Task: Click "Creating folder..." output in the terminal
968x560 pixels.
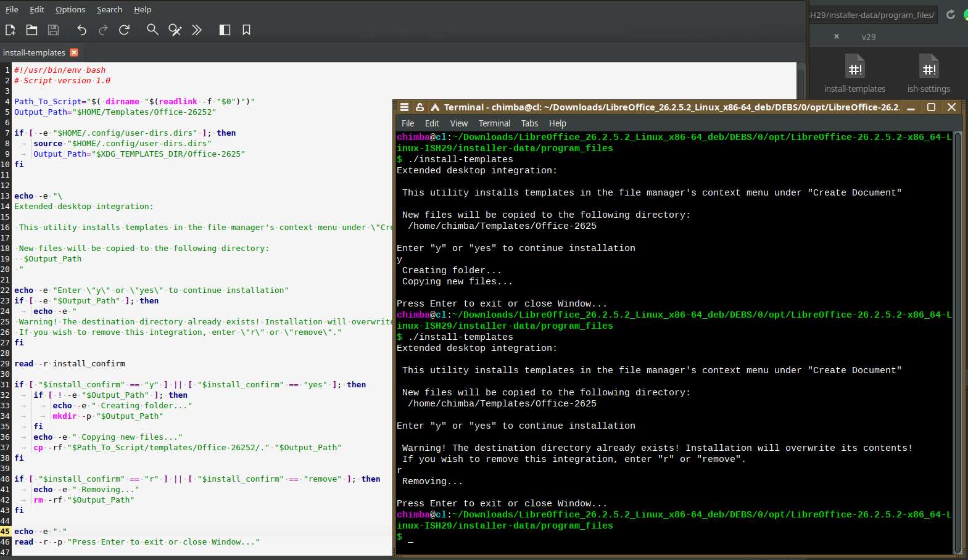Action: 452,270
